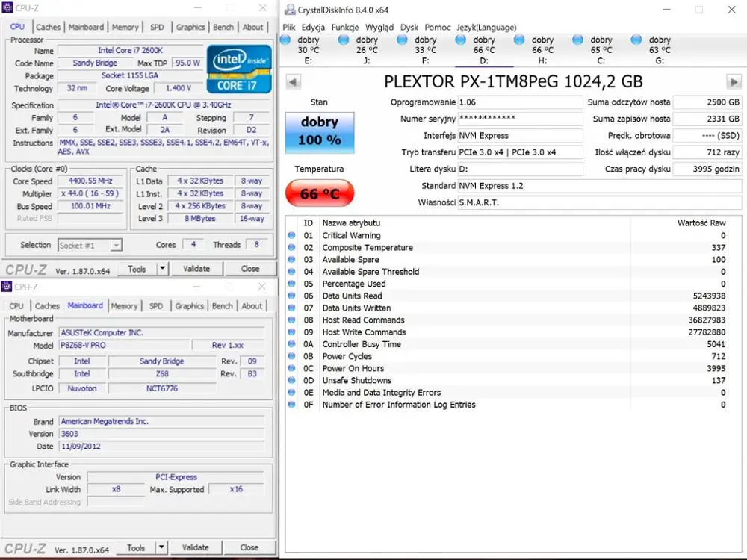Click the Power On Hours status dot
The width and height of the screenshot is (747, 560).
[291, 369]
